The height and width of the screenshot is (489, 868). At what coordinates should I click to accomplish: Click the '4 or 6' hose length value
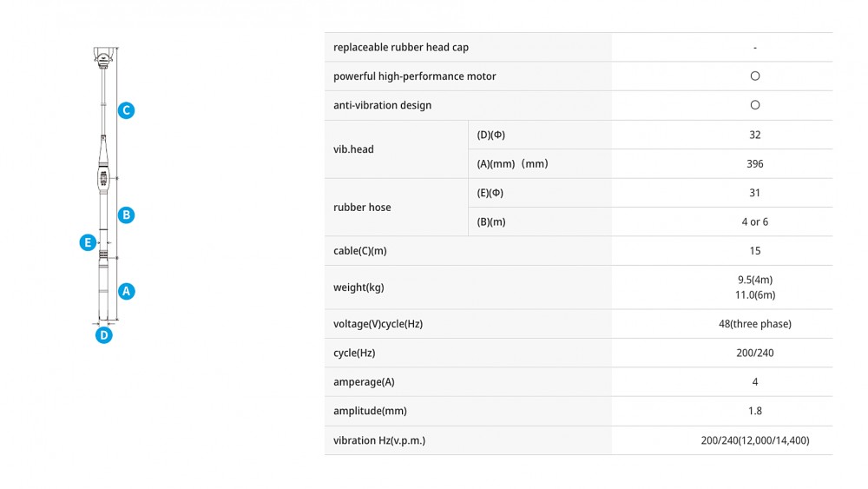tap(754, 222)
